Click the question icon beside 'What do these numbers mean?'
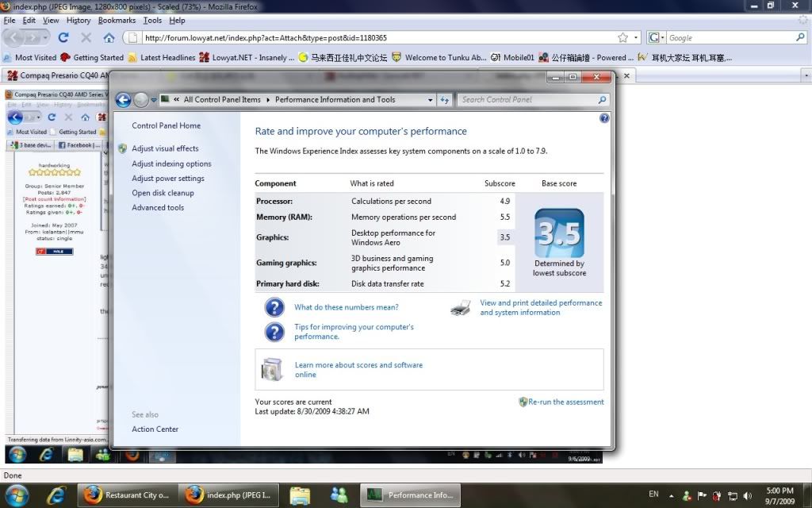812x508 pixels. click(274, 307)
